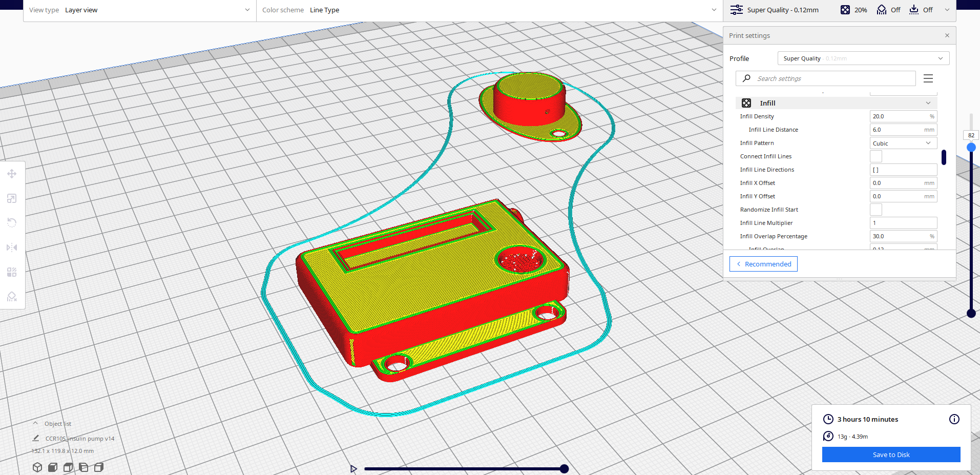Screen dimensions: 980x475
Task: Play the layer simulation
Action: point(353,469)
